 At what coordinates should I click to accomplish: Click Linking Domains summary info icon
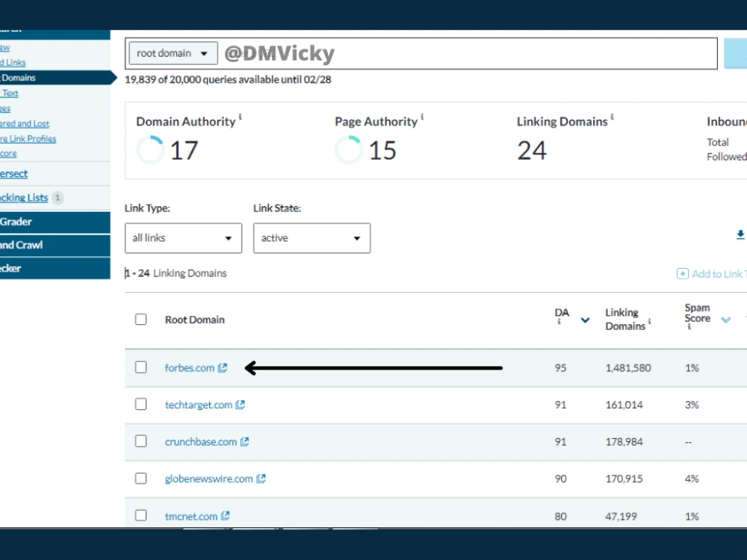613,116
